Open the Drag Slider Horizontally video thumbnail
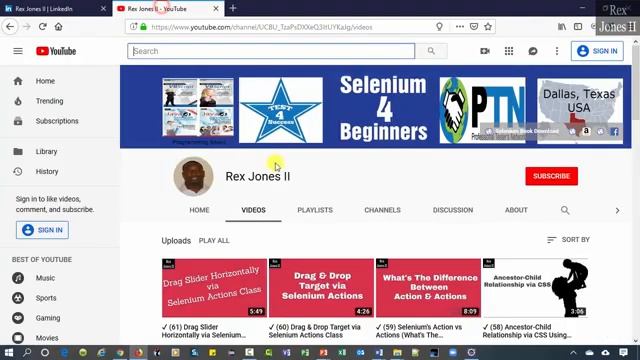 [x=214, y=288]
